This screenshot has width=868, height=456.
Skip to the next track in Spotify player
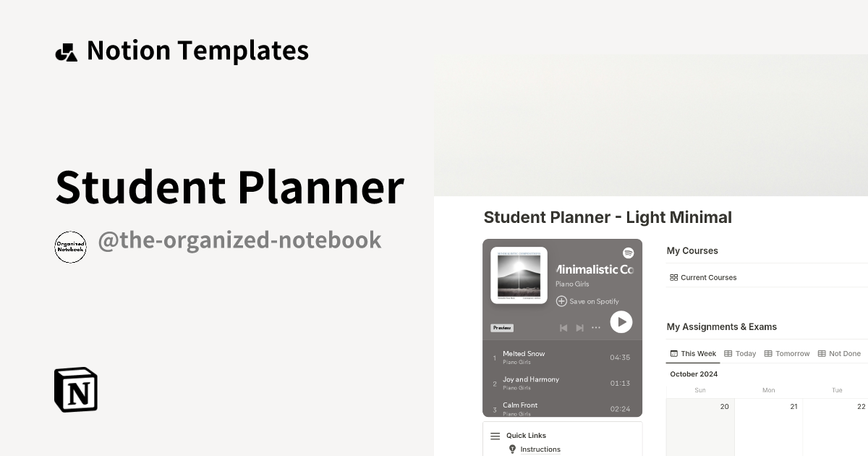click(579, 327)
